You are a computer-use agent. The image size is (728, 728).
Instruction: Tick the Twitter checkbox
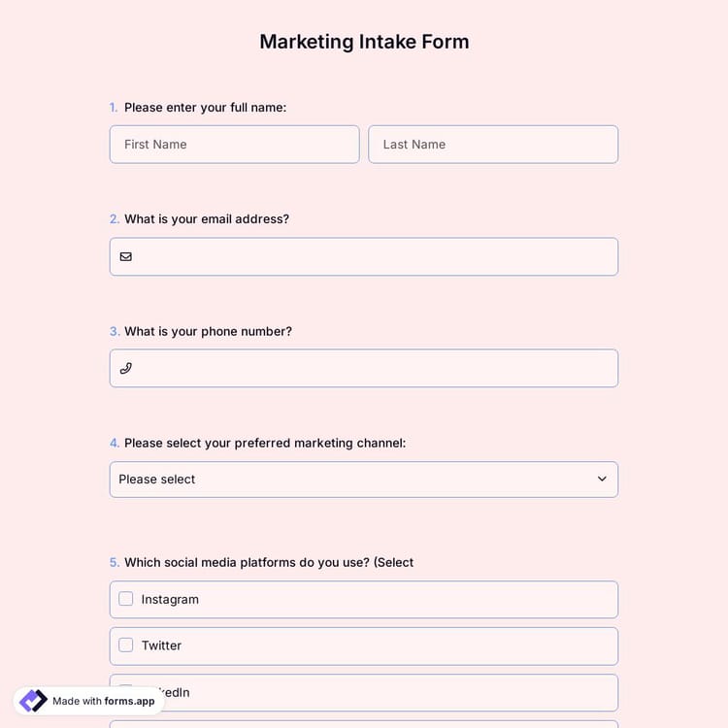(126, 645)
